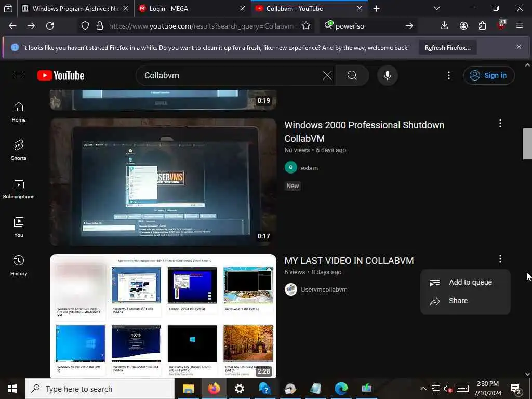Open muted volume tray icon

(448, 389)
